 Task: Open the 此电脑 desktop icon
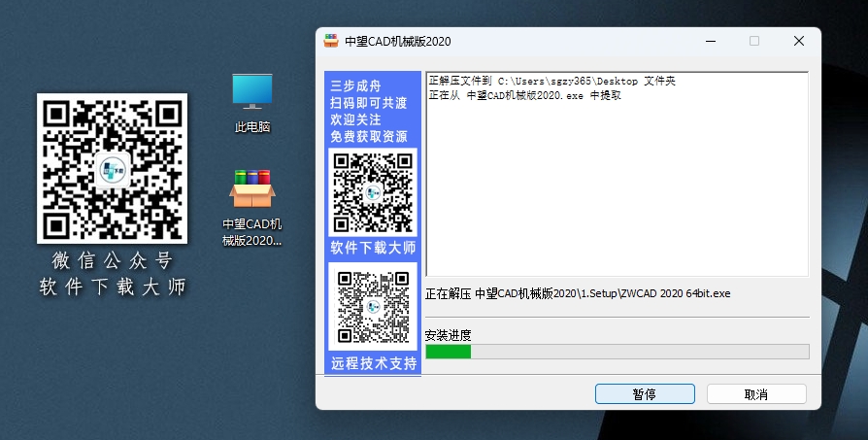click(x=252, y=103)
